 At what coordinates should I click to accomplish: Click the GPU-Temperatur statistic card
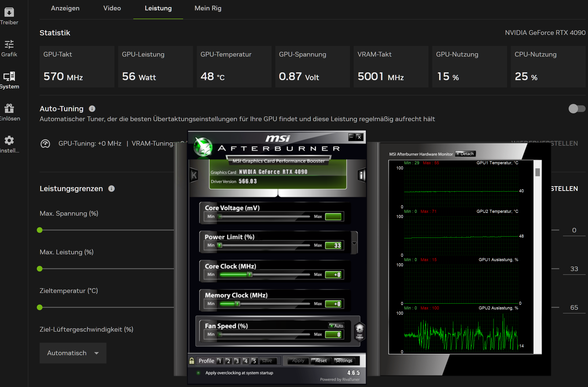tap(234, 67)
